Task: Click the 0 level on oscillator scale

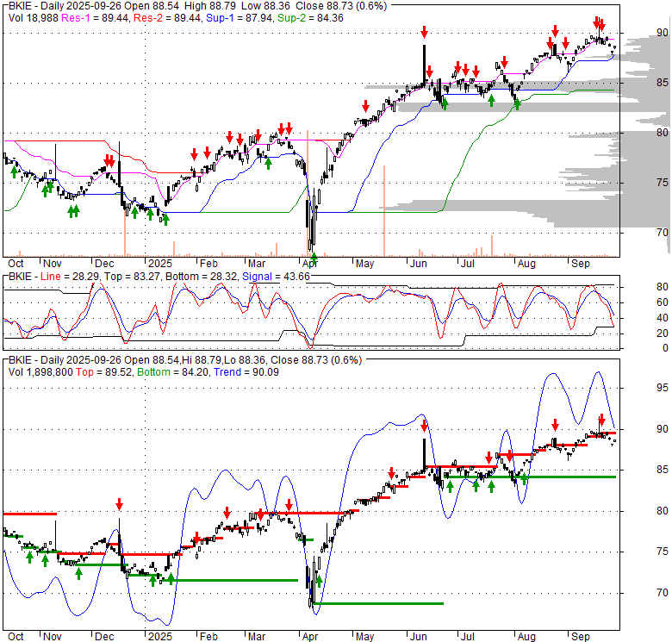Action: pos(665,348)
